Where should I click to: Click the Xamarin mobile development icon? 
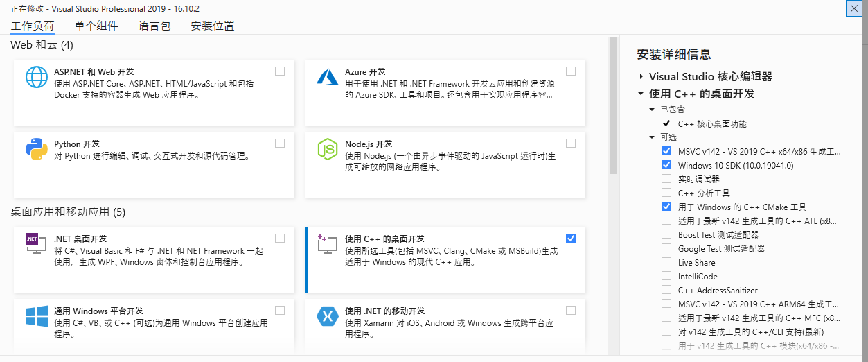point(326,316)
